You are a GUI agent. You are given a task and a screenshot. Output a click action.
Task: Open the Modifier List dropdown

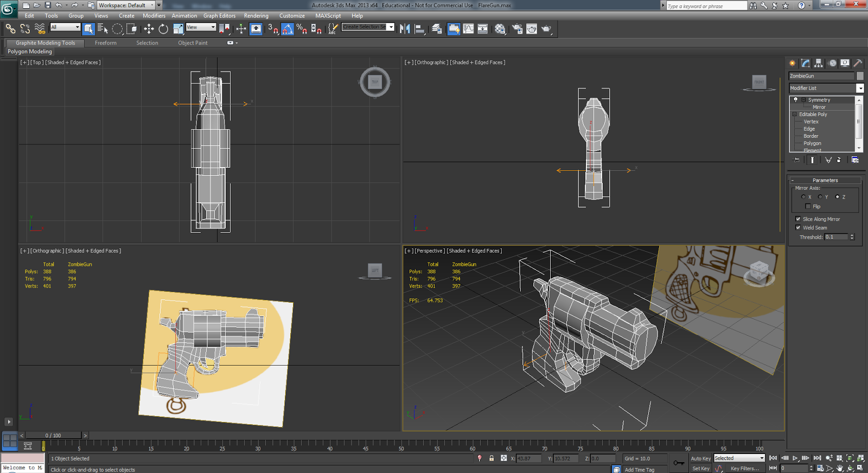[x=860, y=88]
